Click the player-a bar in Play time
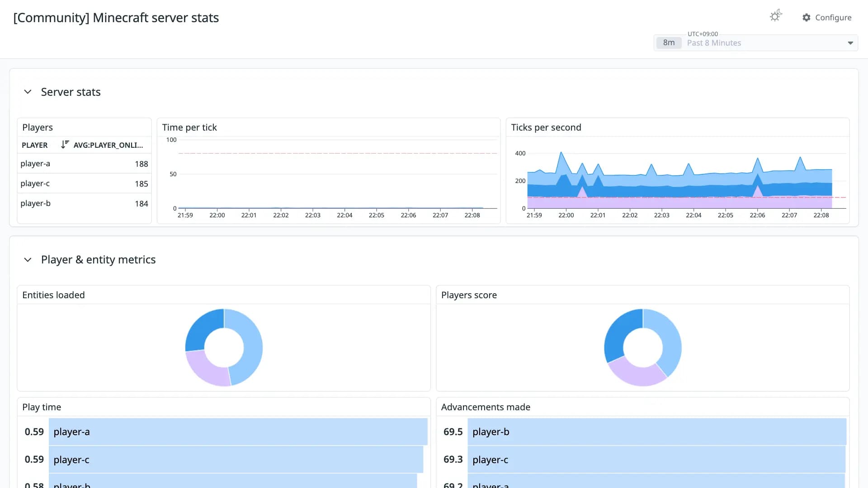868x488 pixels. click(238, 432)
